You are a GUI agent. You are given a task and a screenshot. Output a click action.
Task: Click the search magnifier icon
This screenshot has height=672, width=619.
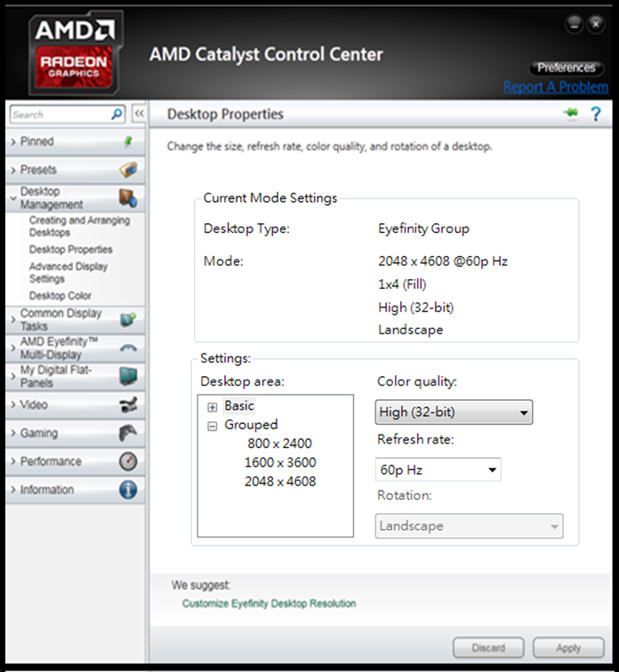pos(117,114)
